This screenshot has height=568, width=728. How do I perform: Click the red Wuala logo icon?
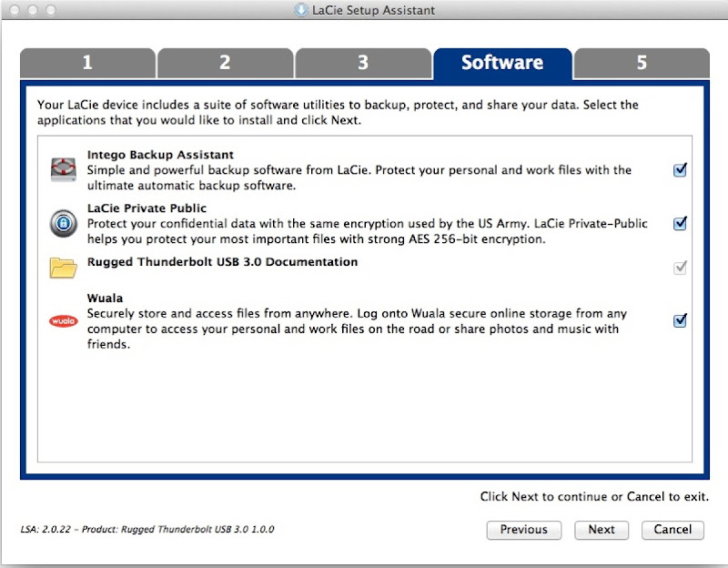pos(64,321)
